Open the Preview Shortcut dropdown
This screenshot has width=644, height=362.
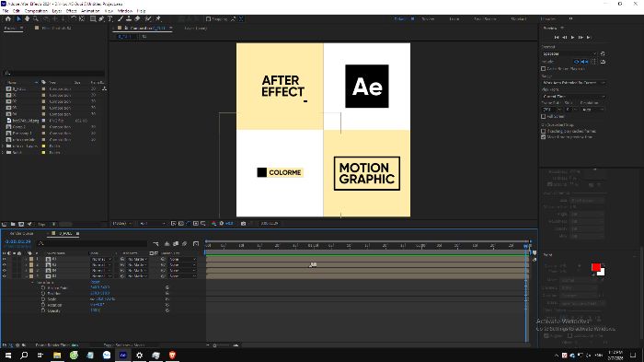point(569,54)
